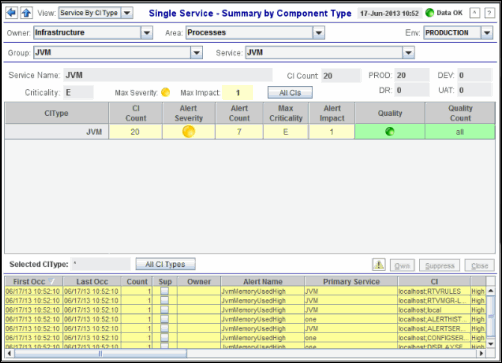The height and width of the screenshot is (363, 502).
Task: Click the blue up arrow icon
Action: [x=26, y=13]
